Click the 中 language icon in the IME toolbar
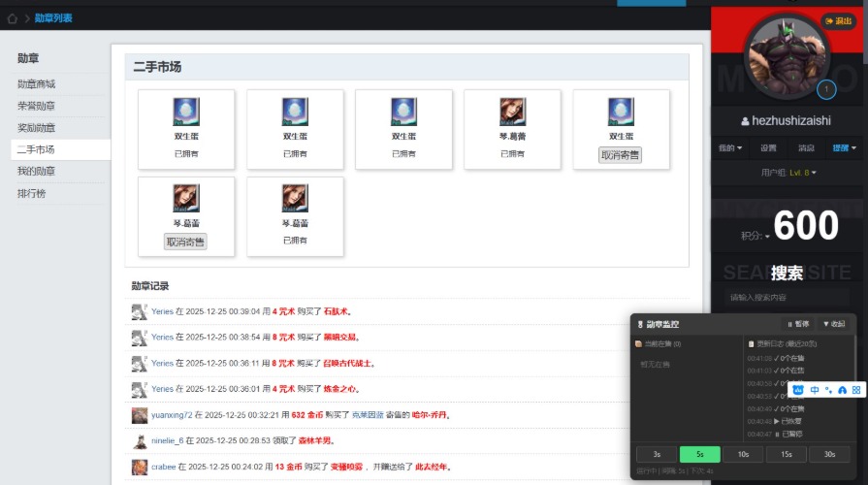The width and height of the screenshot is (868, 485). point(815,390)
